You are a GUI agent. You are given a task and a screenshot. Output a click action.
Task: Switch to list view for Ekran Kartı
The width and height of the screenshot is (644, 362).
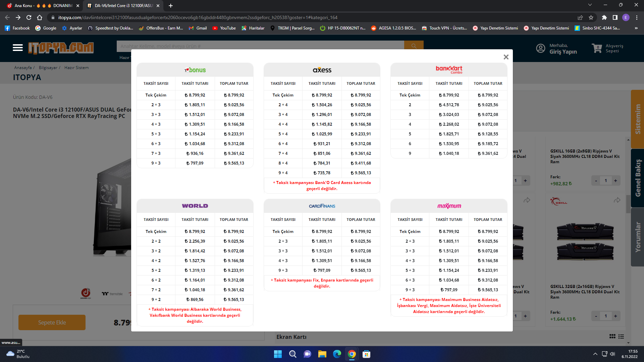point(621,337)
